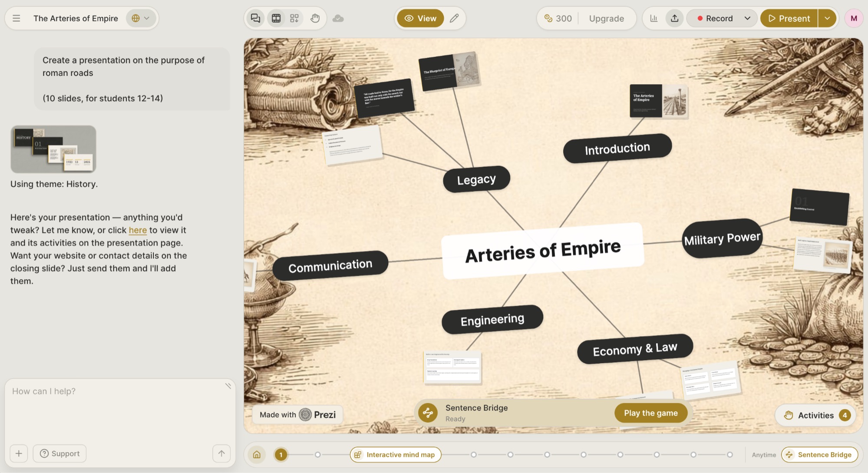
Task: Collapse the chat input expand icon
Action: (228, 386)
